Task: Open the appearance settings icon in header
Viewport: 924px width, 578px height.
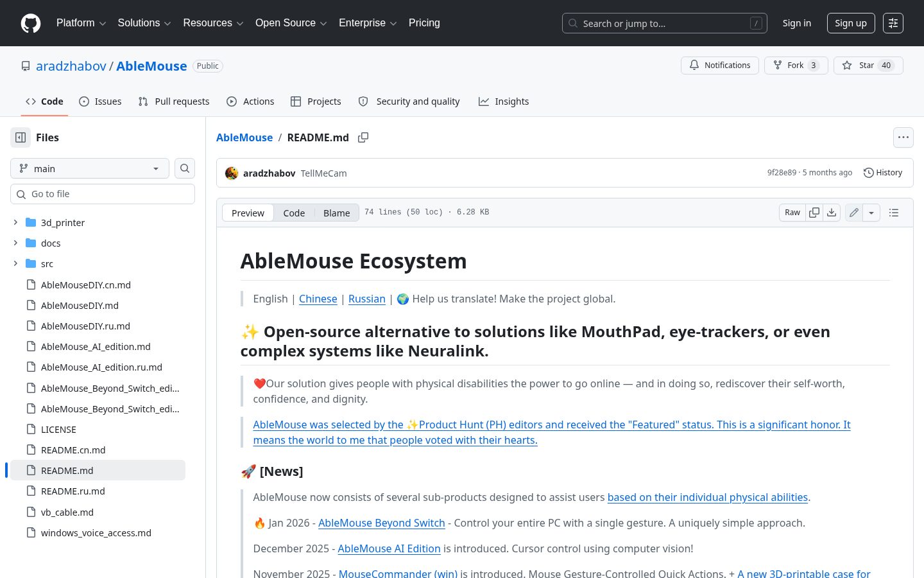Action: 893,23
